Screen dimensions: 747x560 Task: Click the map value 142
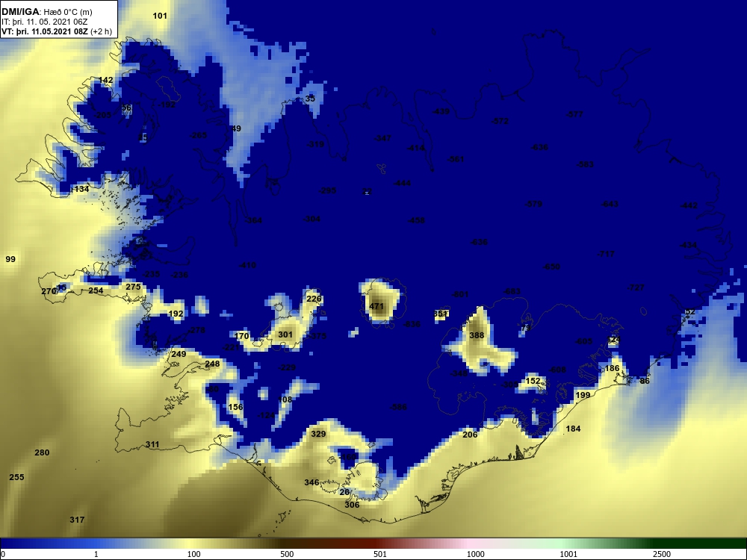(105, 80)
